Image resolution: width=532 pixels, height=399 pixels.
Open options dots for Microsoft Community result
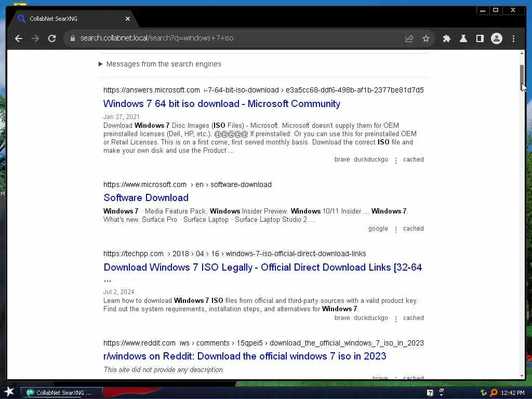pyautogui.click(x=395, y=160)
